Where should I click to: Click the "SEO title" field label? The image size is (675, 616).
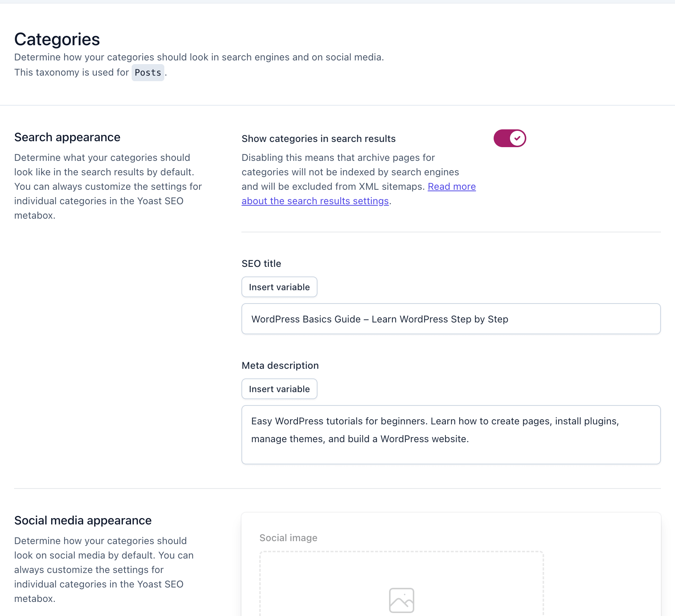pos(261,263)
